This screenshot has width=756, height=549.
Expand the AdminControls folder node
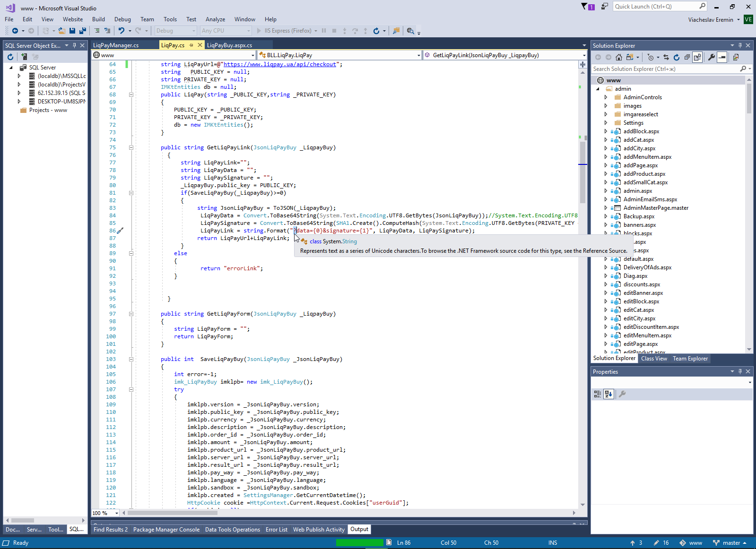coord(606,97)
